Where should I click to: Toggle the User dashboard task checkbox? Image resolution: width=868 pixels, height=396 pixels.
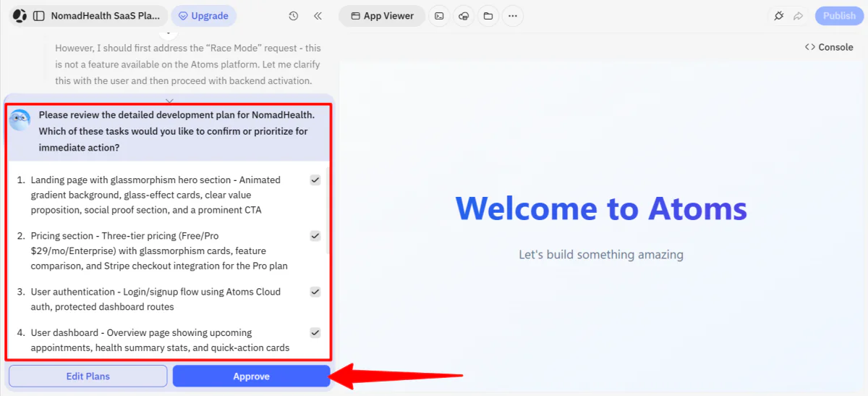pyautogui.click(x=315, y=333)
